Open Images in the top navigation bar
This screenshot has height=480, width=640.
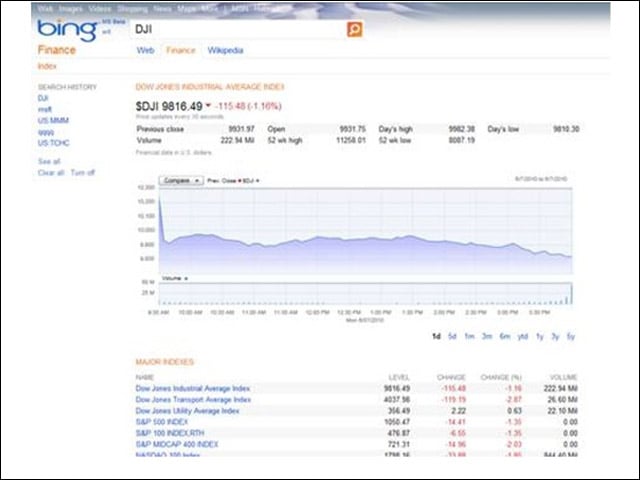pos(70,9)
